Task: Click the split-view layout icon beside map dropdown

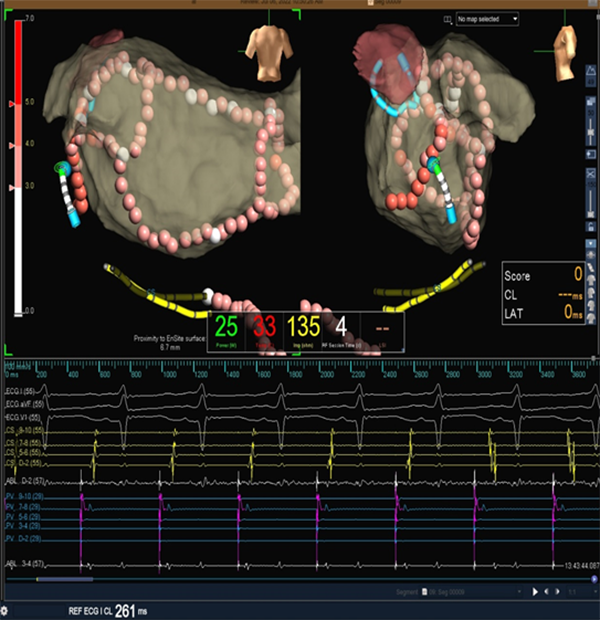Action: click(447, 19)
